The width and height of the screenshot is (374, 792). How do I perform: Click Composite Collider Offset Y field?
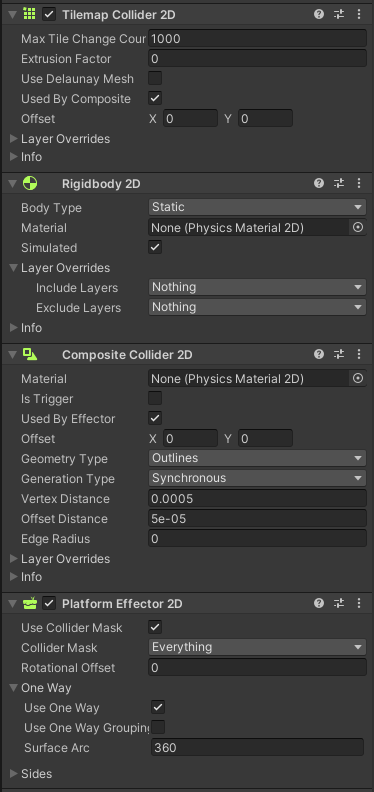pyautogui.click(x=265, y=438)
